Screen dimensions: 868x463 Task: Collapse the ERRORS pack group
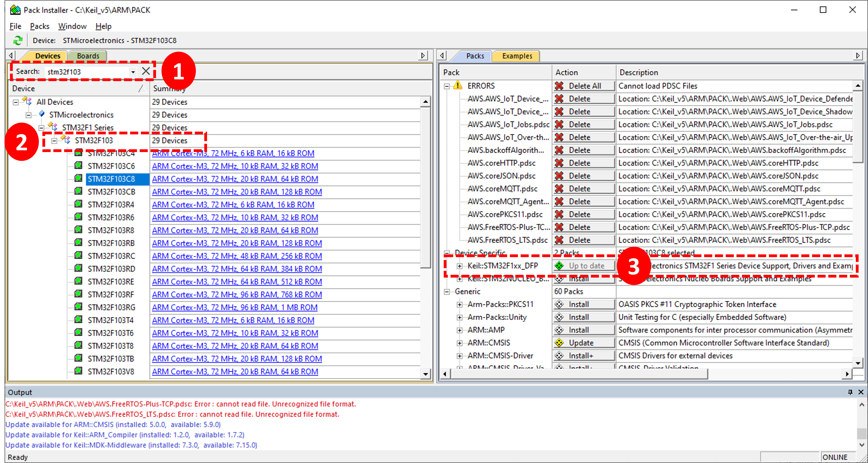(x=447, y=86)
